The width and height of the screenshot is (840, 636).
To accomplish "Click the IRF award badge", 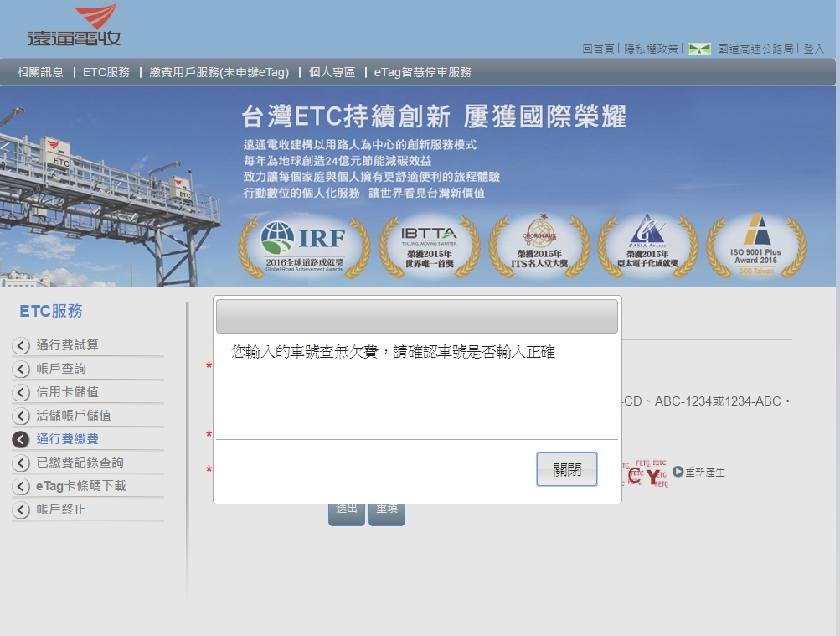I will [x=304, y=247].
